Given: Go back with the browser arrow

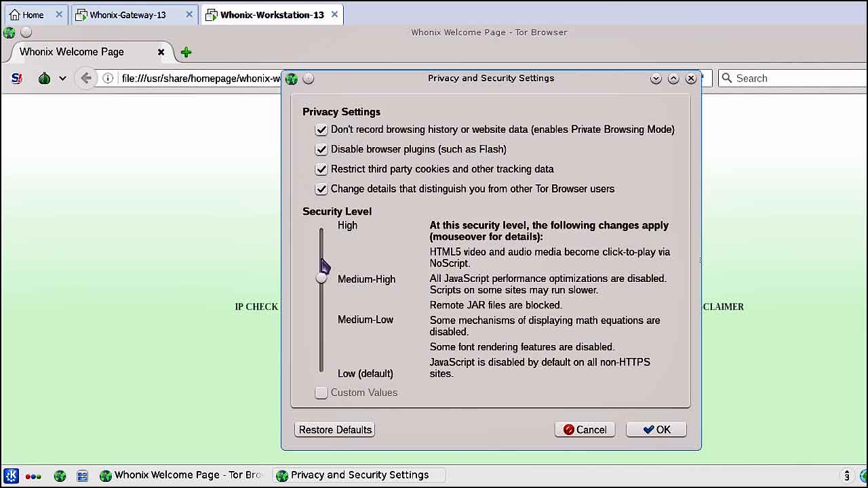Looking at the screenshot, I should pos(85,78).
